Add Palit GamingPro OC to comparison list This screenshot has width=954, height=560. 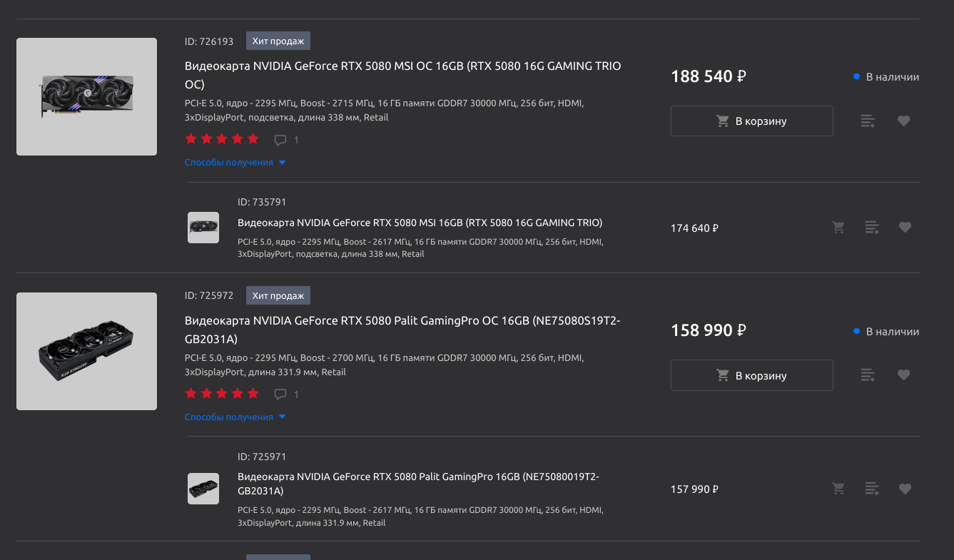(x=868, y=375)
